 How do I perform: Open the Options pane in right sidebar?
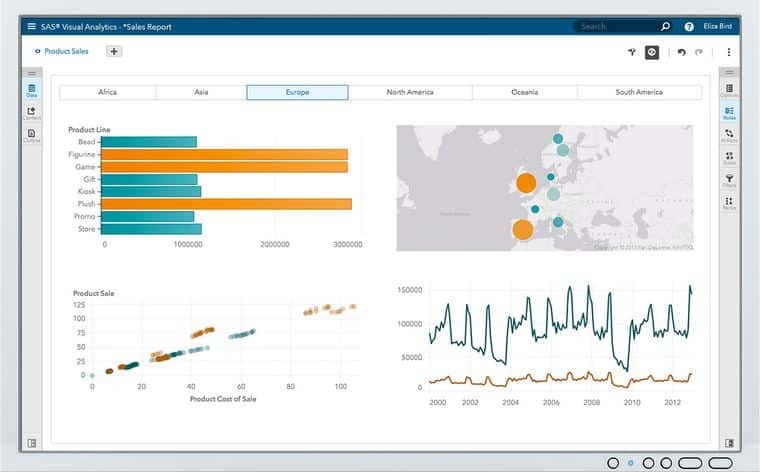pyautogui.click(x=729, y=92)
